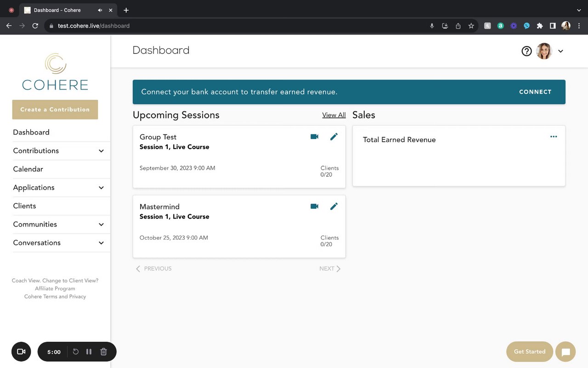Delete the recording with trash icon
Screen dimensions: 588x368
click(x=104, y=352)
